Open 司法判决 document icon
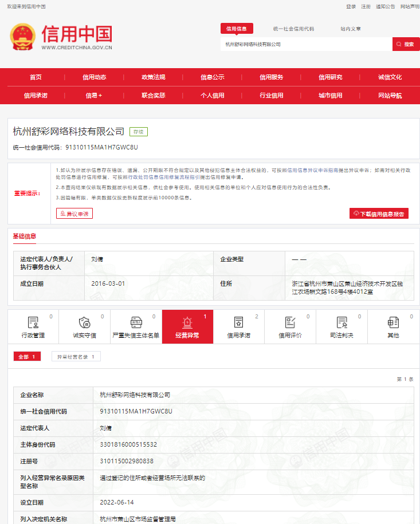Screen dimensions: 420x524 coord(342,322)
